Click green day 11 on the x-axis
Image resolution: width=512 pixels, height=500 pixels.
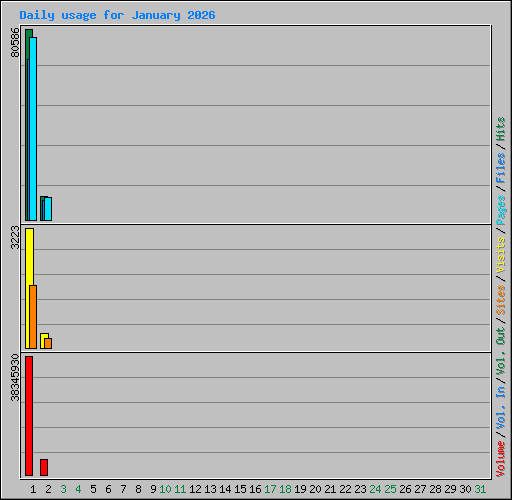click(180, 489)
